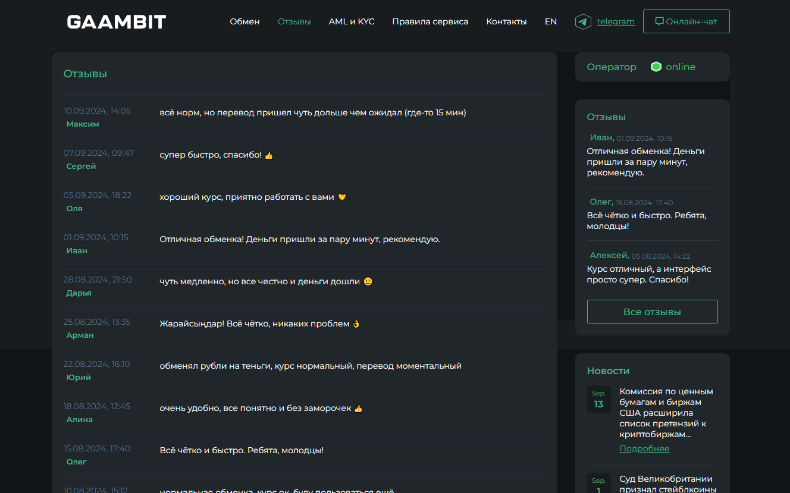The image size is (790, 493).
Task: Open Подробнее link under SEC news
Action: [x=644, y=448]
